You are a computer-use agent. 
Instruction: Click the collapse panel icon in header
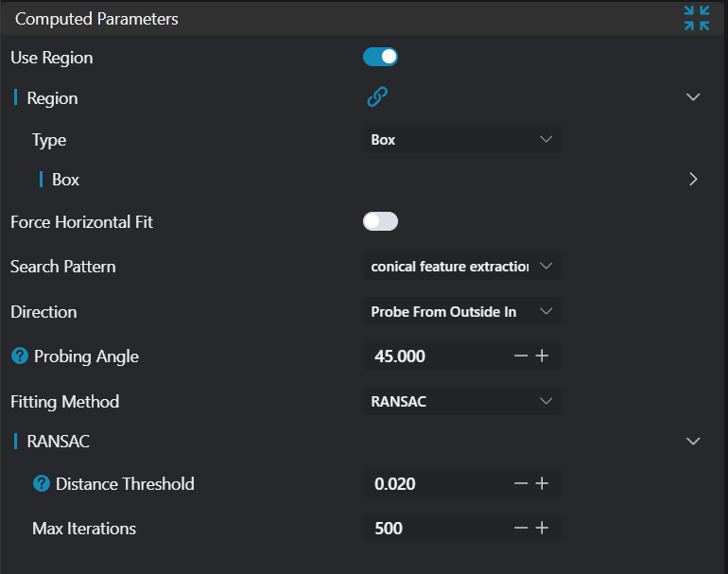click(x=697, y=18)
